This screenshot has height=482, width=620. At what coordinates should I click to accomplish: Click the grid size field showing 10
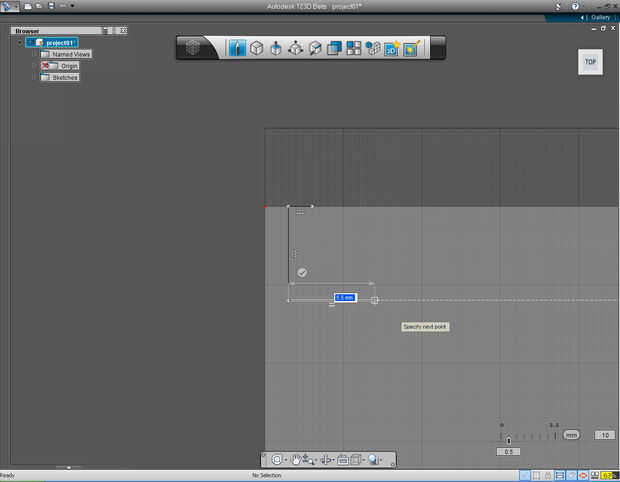point(605,435)
